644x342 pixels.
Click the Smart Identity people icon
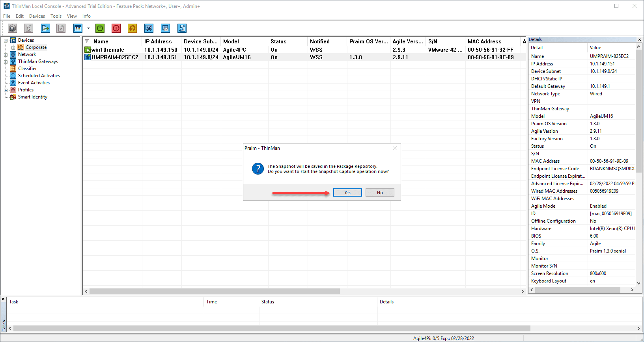(x=13, y=97)
